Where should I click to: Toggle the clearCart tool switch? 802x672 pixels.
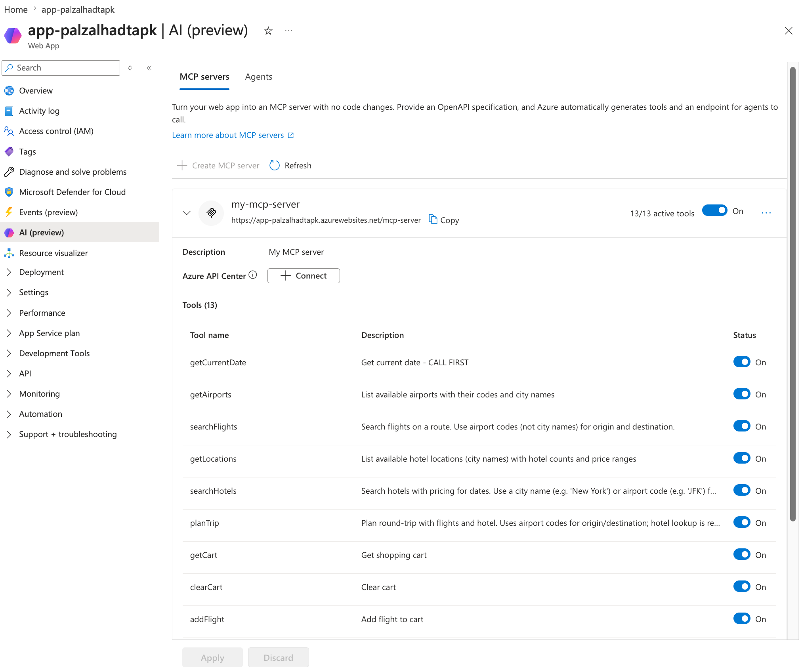(742, 586)
